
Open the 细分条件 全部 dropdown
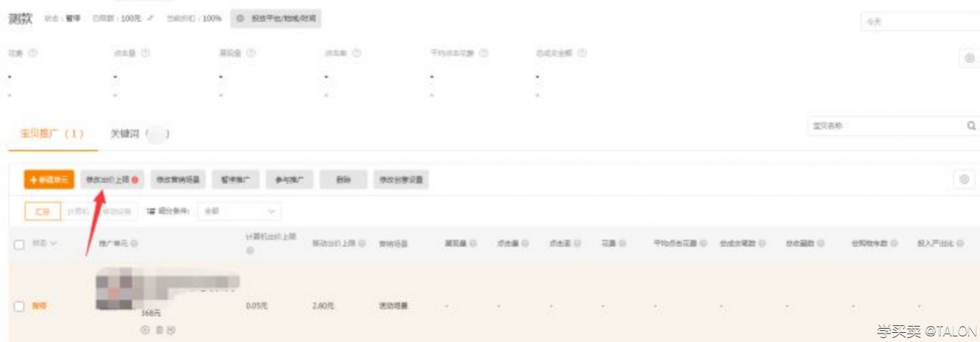(x=240, y=211)
